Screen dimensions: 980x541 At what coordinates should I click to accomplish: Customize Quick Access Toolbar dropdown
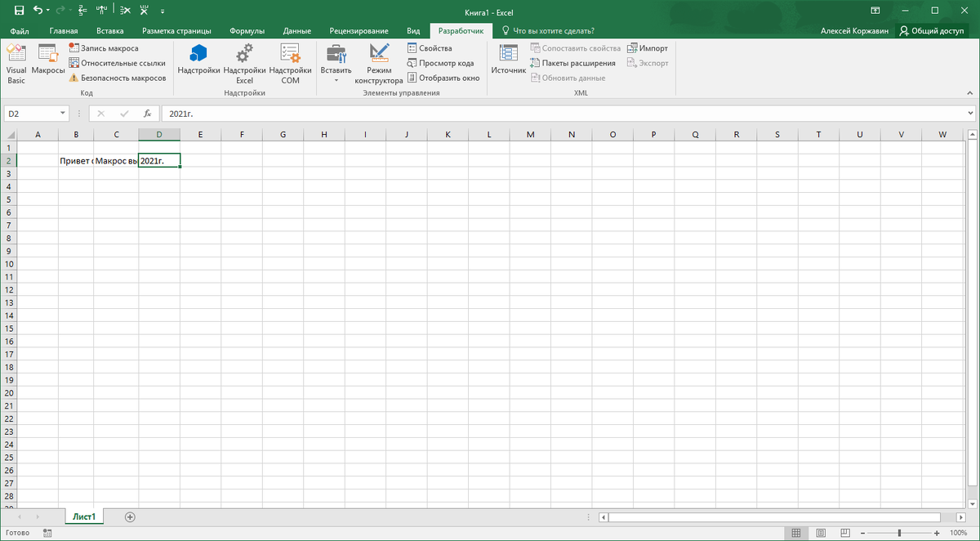pyautogui.click(x=162, y=11)
